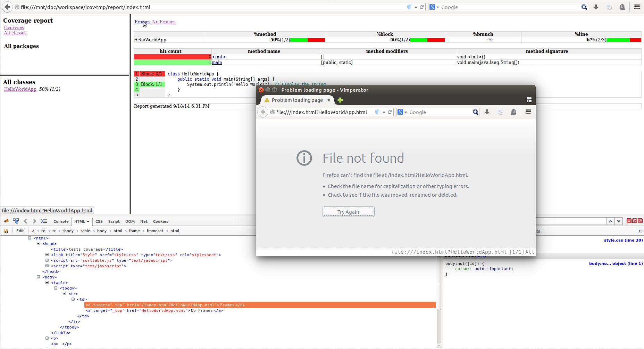
Task: Collapse the body node in HTML tree
Action: [39, 277]
